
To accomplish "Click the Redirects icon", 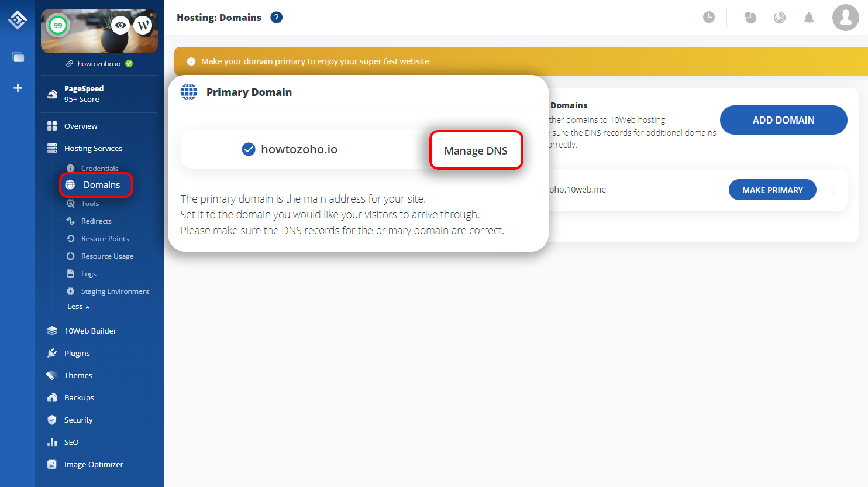I will [71, 221].
